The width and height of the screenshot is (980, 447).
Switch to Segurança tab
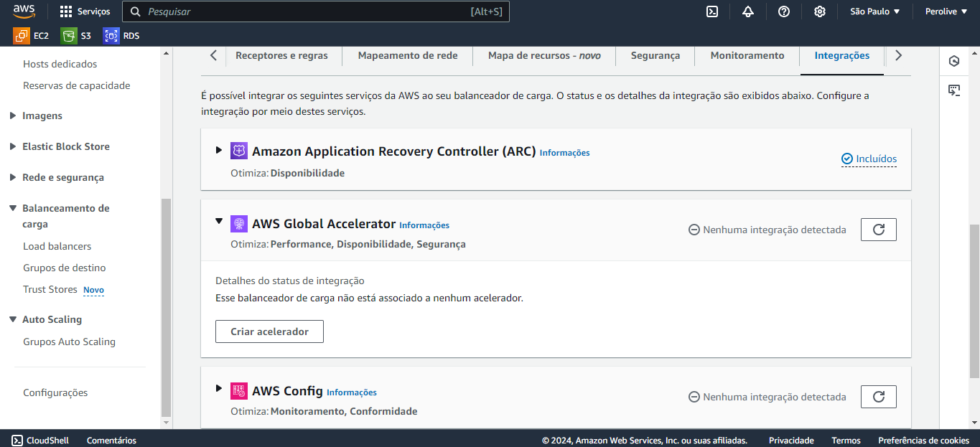click(655, 55)
